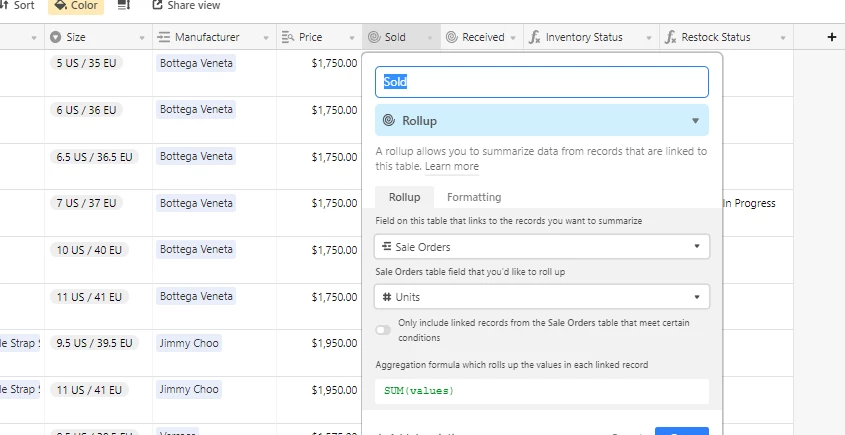Click Jimmy Choo in the 9.5 US row
Image resolution: width=845 pixels, height=435 pixels.
(x=189, y=343)
